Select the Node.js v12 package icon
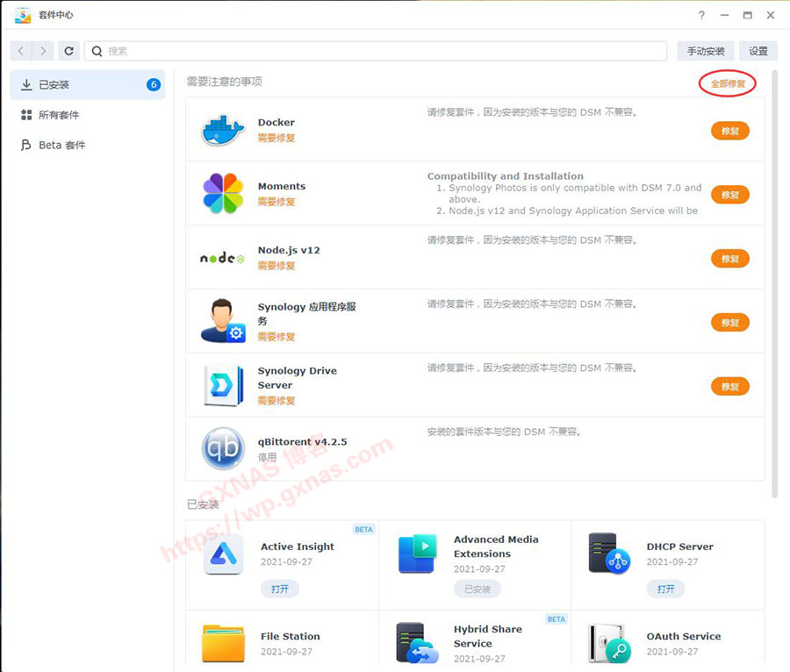This screenshot has height=672, width=790. 221,258
